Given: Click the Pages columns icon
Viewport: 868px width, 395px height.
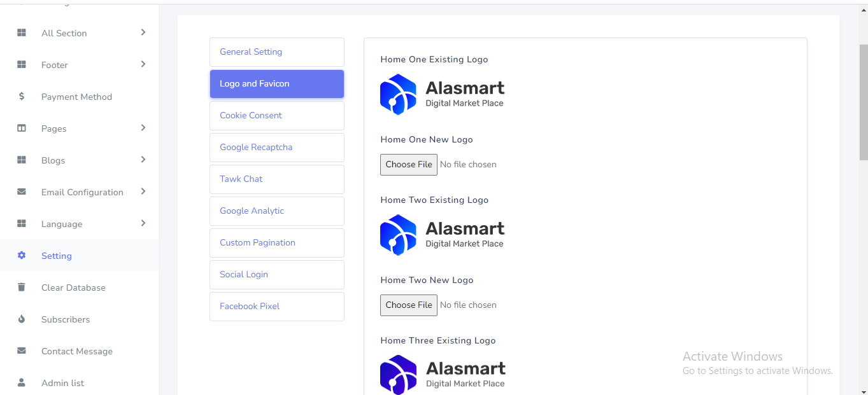Looking at the screenshot, I should (22, 128).
